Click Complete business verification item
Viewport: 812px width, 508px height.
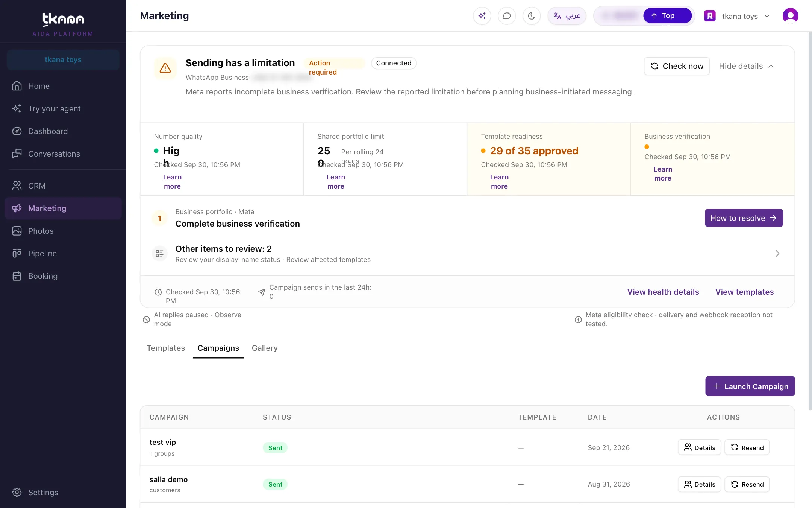click(x=238, y=224)
